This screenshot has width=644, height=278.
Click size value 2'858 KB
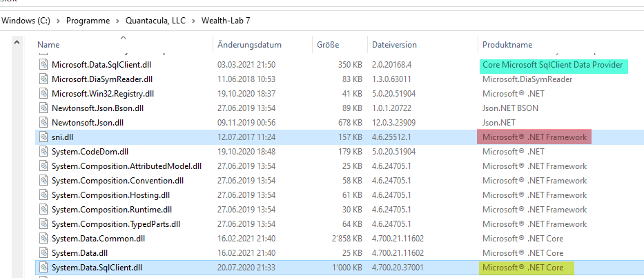click(346, 238)
